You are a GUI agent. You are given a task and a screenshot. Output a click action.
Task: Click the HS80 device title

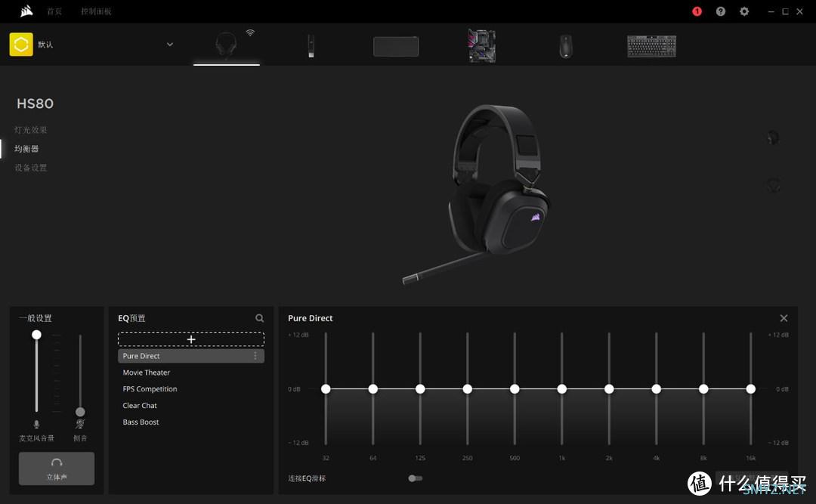(x=35, y=104)
